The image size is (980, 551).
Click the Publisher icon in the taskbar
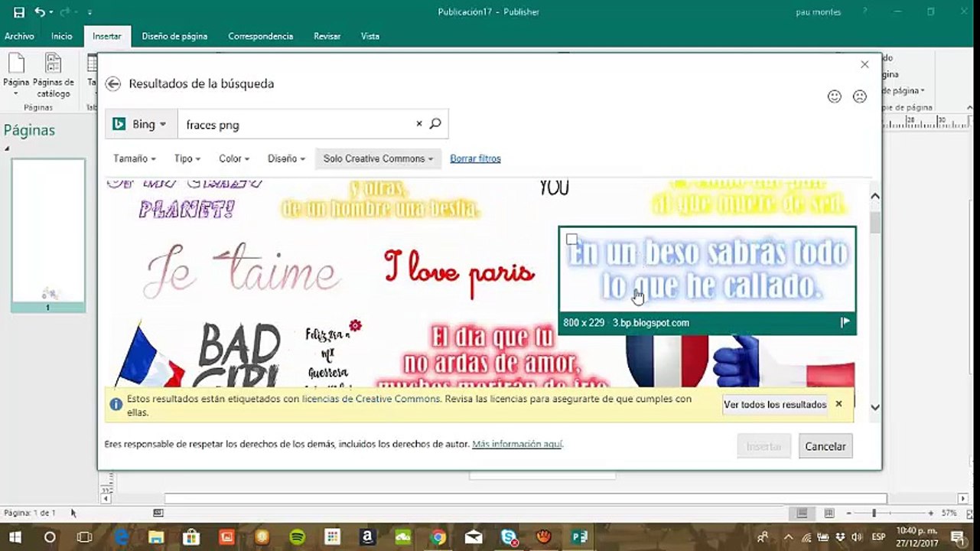tap(579, 537)
